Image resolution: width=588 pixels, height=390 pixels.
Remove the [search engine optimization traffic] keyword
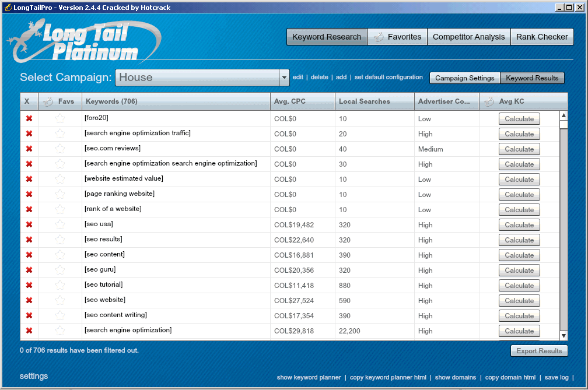(29, 133)
